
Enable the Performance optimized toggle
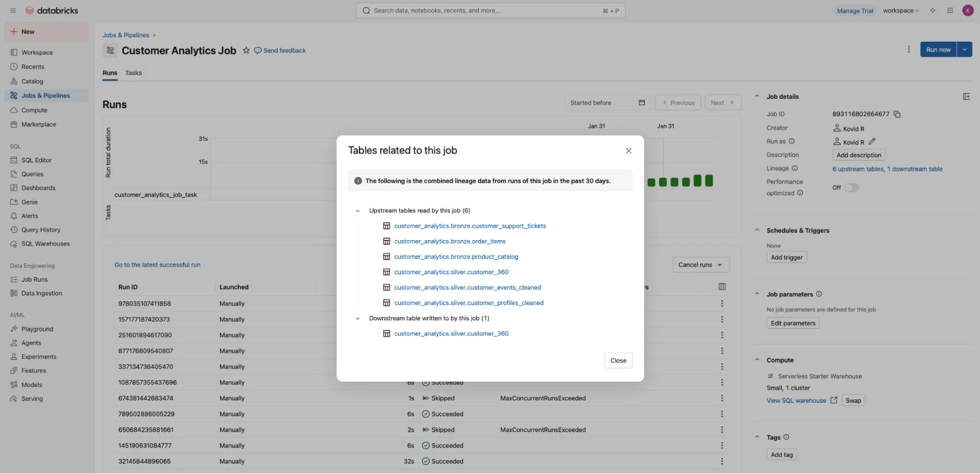pos(852,187)
